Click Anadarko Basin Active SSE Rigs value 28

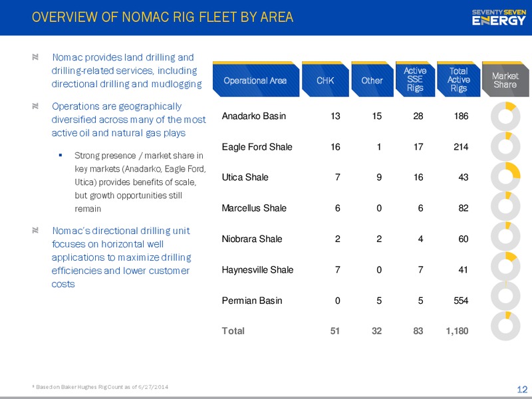coord(418,116)
